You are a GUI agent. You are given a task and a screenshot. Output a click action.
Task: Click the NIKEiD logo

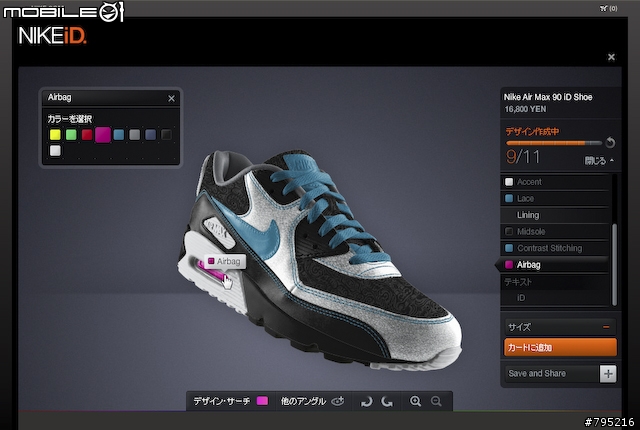[x=52, y=36]
